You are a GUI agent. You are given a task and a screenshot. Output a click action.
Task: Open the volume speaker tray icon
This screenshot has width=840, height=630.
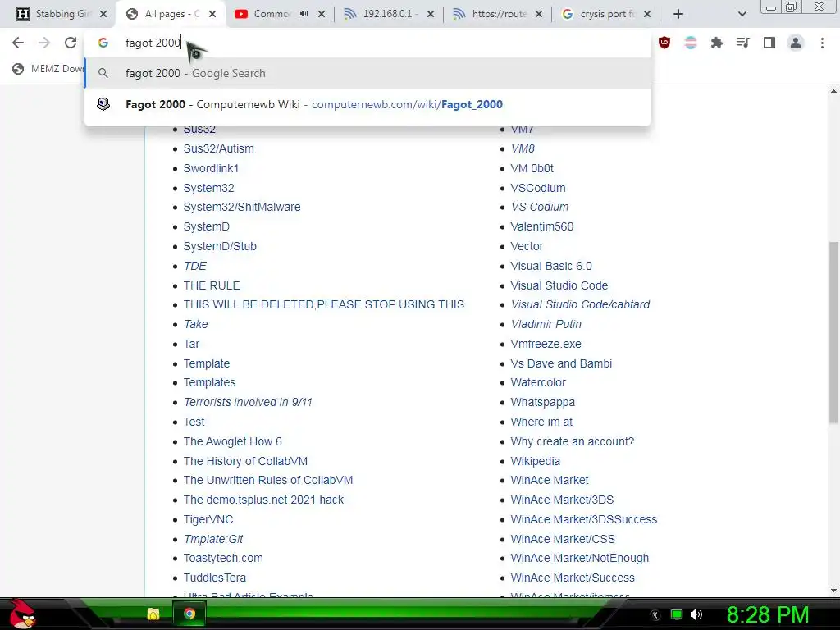[x=696, y=614]
